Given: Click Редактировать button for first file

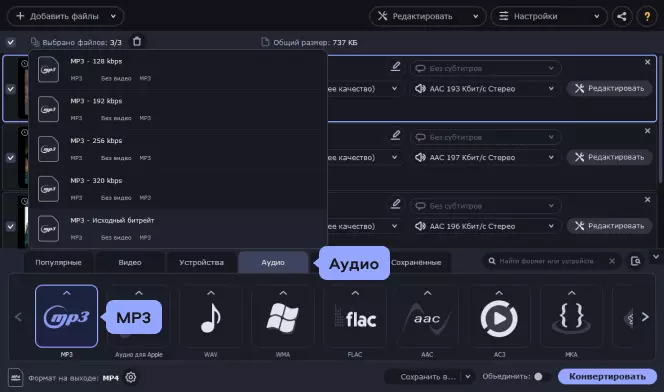Looking at the screenshot, I should pos(609,88).
